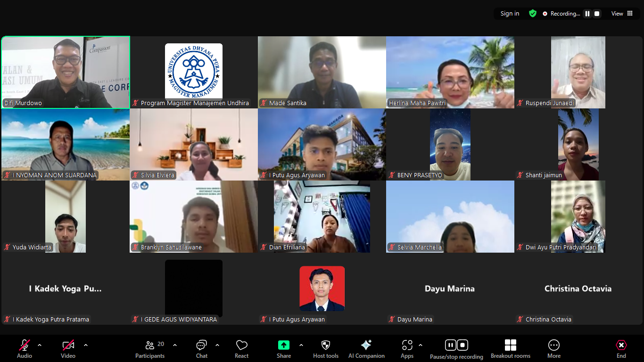Open Breakout rooms
Image resolution: width=644 pixels, height=362 pixels.
tap(510, 345)
